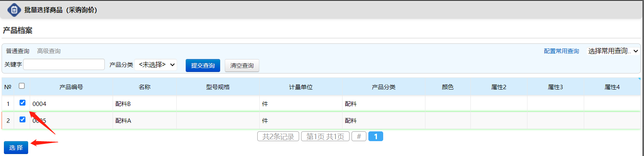Click the 颜色 column header
This screenshot has height=156, width=644.
click(448, 87)
